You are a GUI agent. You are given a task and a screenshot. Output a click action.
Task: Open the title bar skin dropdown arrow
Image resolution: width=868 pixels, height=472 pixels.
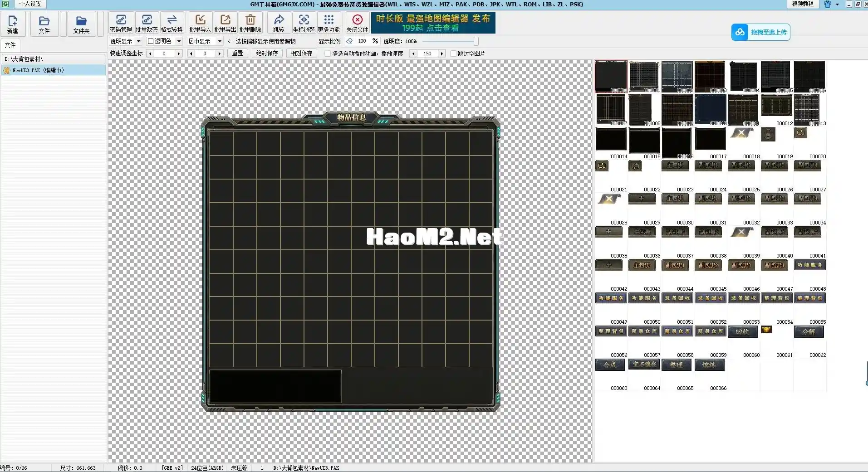(x=837, y=4)
